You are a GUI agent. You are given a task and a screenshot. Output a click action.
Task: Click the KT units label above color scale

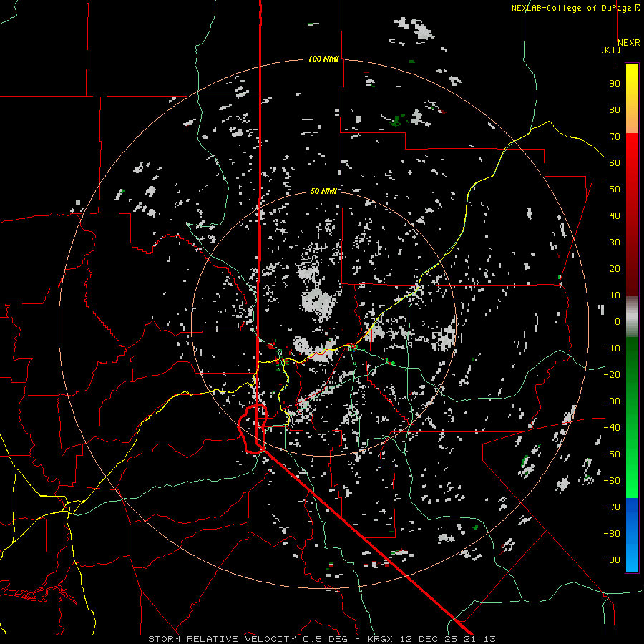click(x=610, y=49)
